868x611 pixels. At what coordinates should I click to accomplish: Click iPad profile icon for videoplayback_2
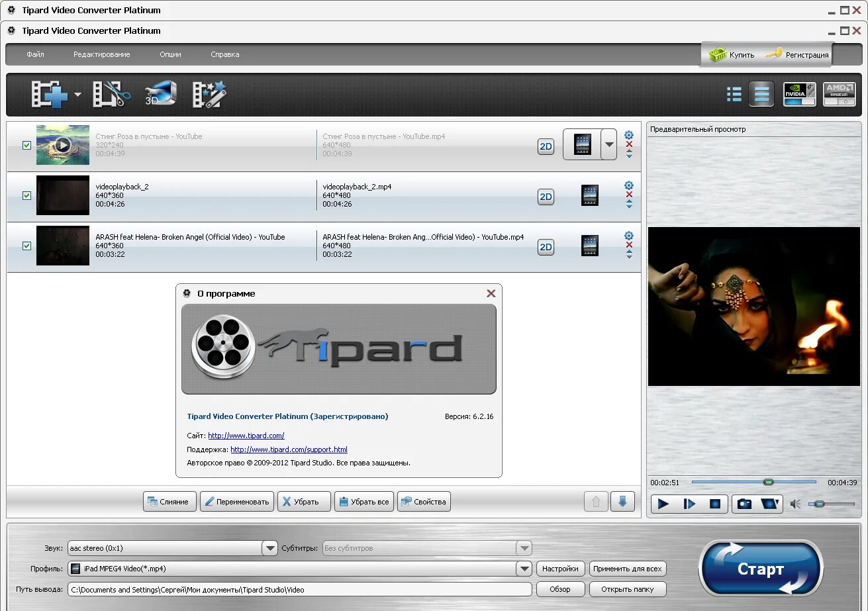coord(589,195)
